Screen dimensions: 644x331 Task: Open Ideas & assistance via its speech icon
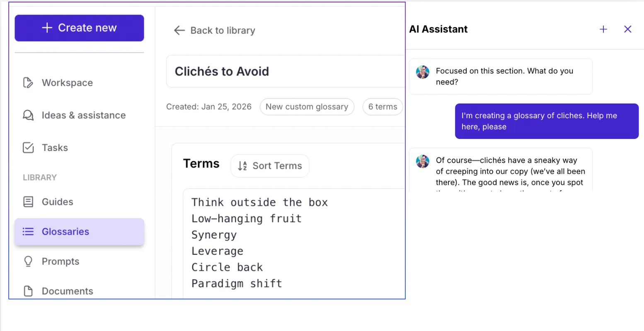pyautogui.click(x=28, y=115)
